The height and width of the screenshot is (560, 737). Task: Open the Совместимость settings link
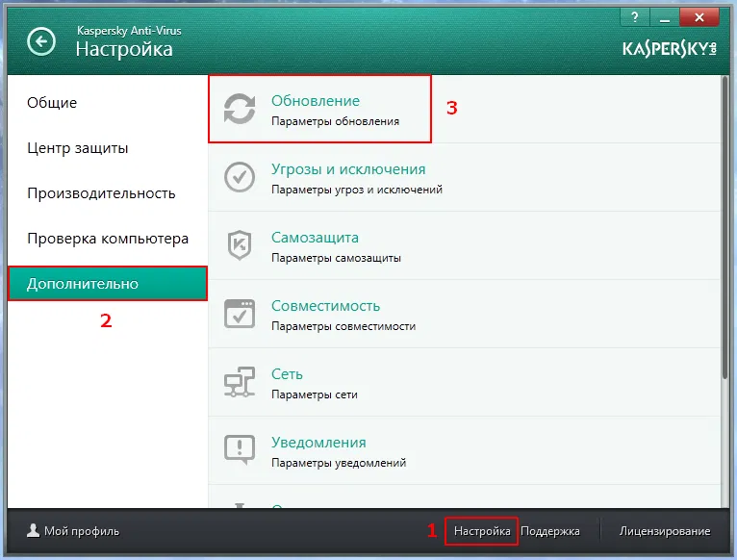pyautogui.click(x=326, y=306)
